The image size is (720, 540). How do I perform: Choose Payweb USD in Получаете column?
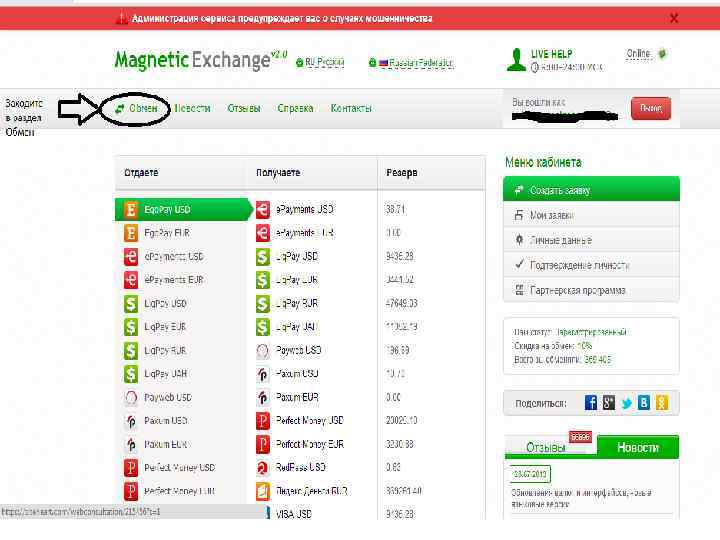(x=288, y=350)
